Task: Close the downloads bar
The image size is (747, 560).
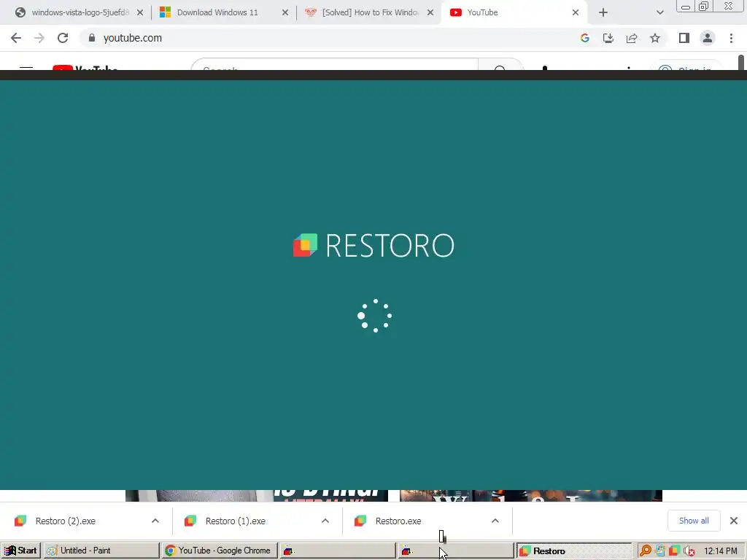Action: [734, 521]
